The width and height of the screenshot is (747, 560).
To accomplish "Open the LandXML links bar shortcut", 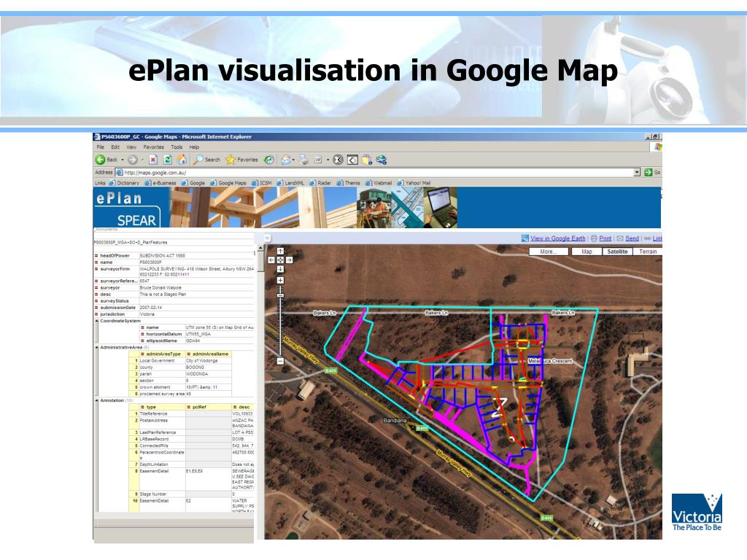I will (290, 183).
